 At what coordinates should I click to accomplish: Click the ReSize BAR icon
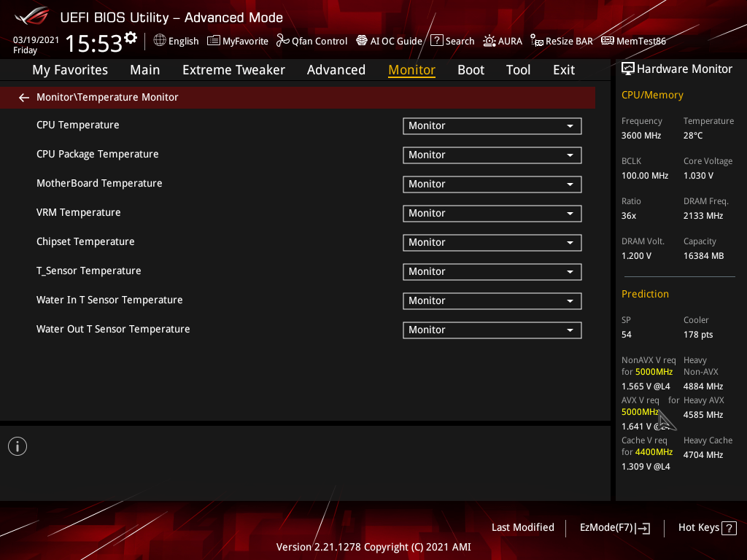pyautogui.click(x=536, y=41)
